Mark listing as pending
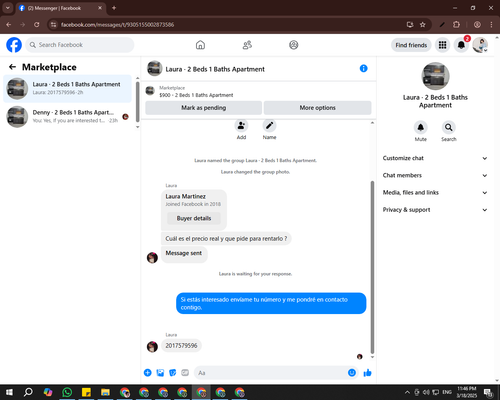Viewport: 500px width, 400px height. 203,108
